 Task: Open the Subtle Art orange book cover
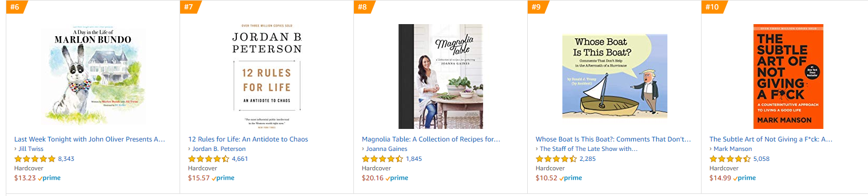[788, 77]
